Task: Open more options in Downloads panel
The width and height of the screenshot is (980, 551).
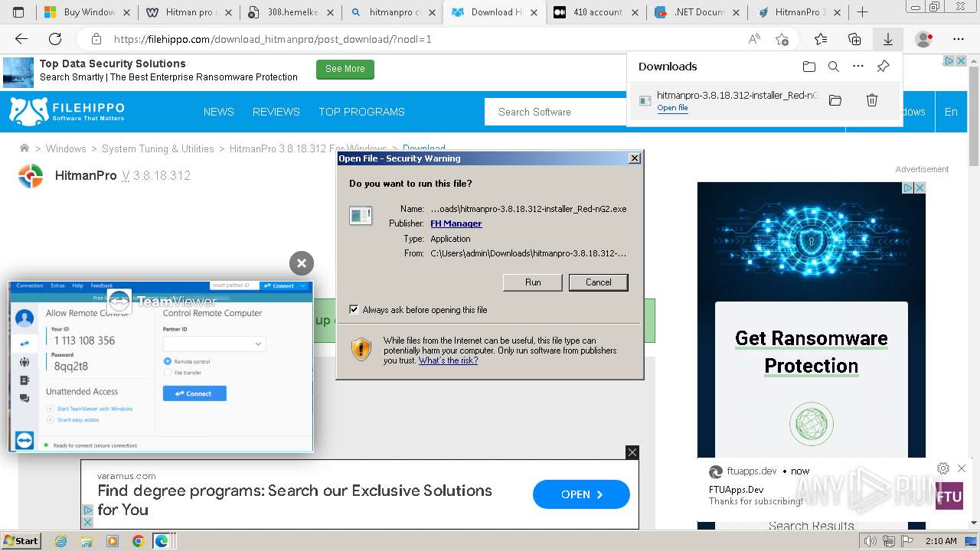Action: pyautogui.click(x=858, y=67)
